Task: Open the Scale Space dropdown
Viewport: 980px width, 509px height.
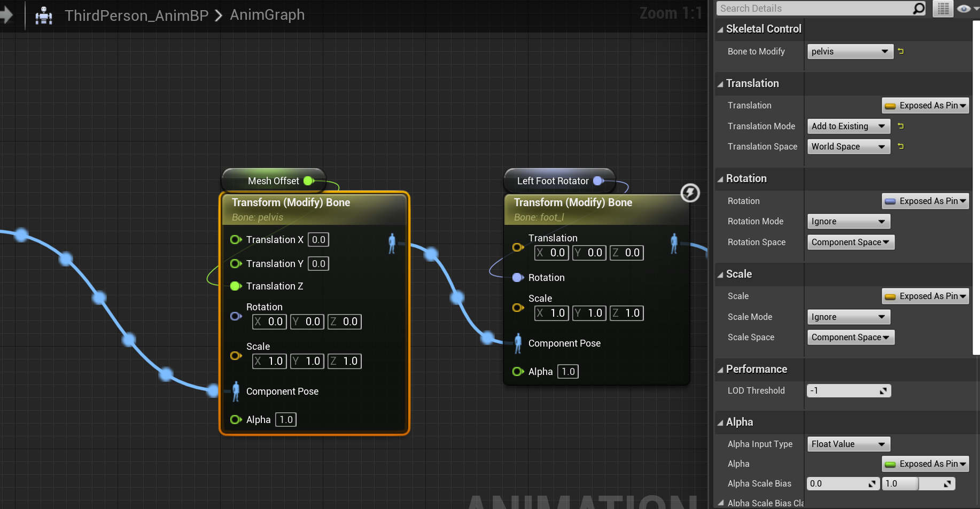Action: pyautogui.click(x=851, y=337)
